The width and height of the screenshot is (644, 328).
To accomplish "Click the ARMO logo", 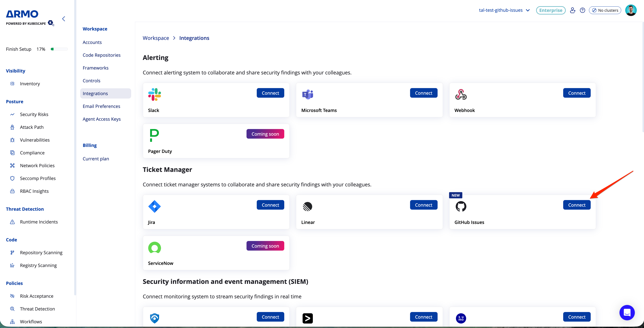I will click(x=22, y=14).
